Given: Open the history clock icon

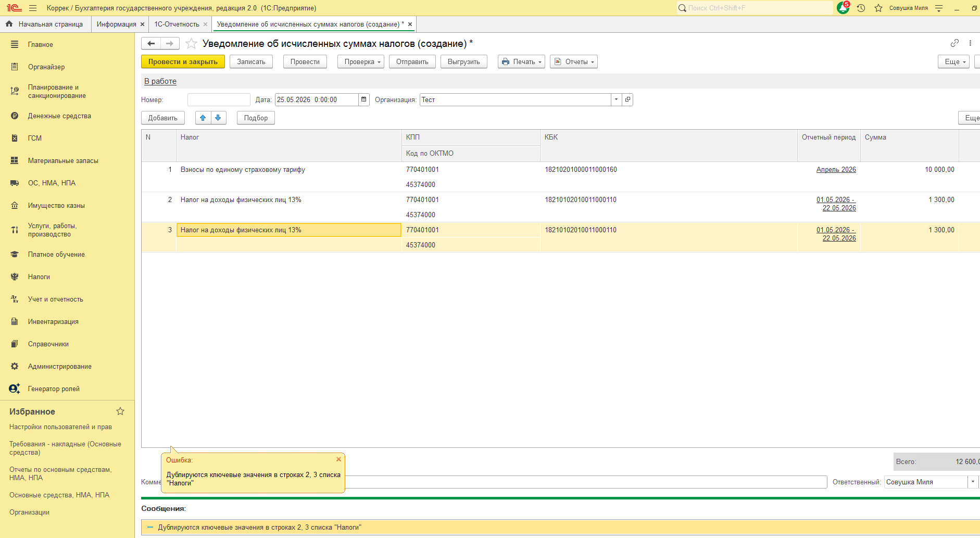Looking at the screenshot, I should tap(861, 8).
